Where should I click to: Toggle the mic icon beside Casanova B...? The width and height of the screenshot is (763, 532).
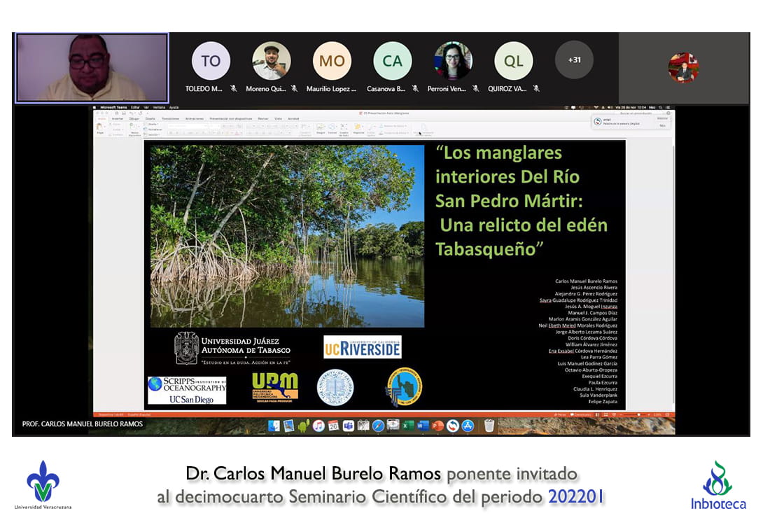415,89
